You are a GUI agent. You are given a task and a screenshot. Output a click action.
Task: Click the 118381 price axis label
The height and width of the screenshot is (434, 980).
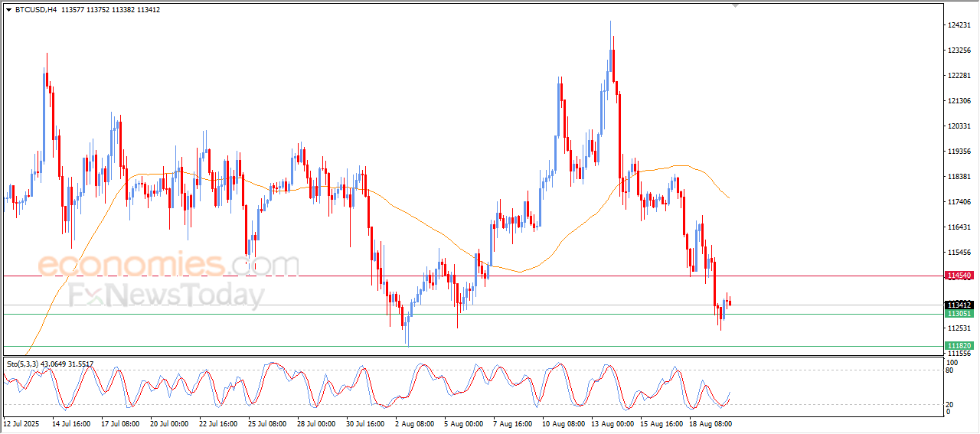pos(959,177)
